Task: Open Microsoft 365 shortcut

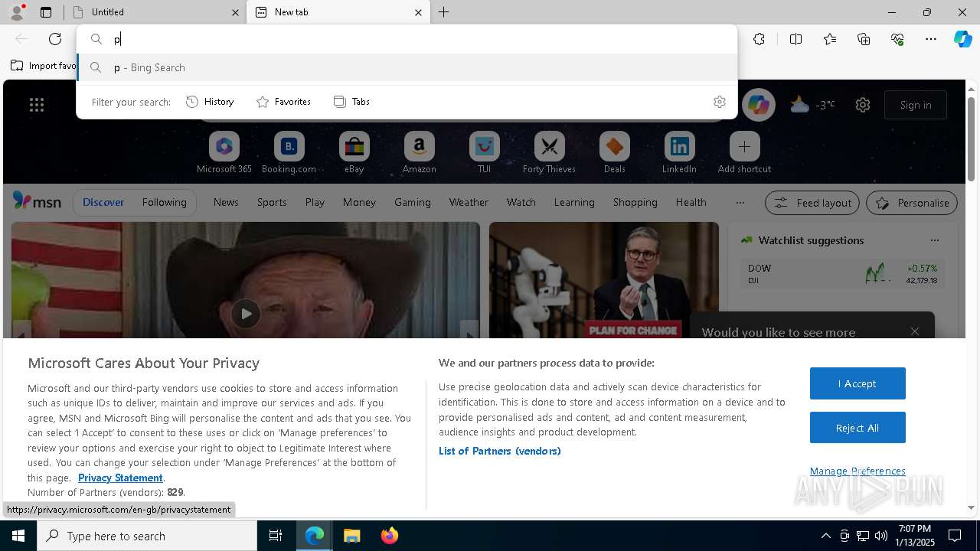Action: tap(224, 153)
